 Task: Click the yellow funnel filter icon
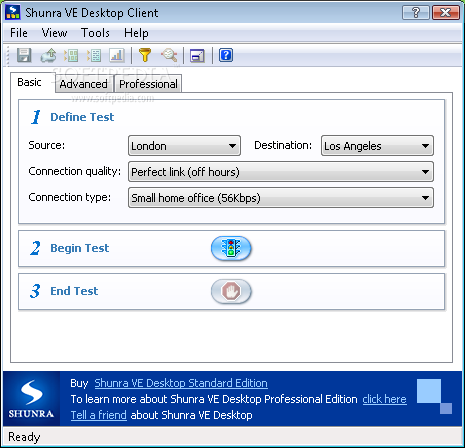pyautogui.click(x=145, y=55)
